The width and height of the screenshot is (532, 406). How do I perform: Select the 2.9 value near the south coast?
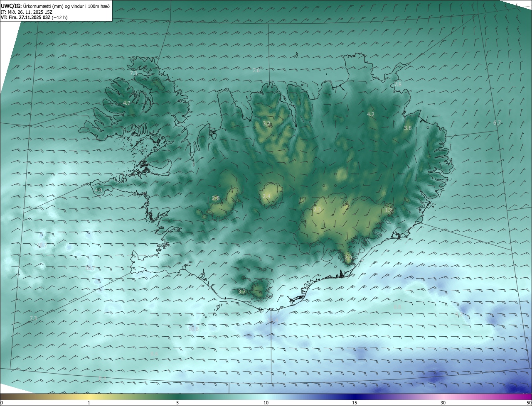(348, 258)
